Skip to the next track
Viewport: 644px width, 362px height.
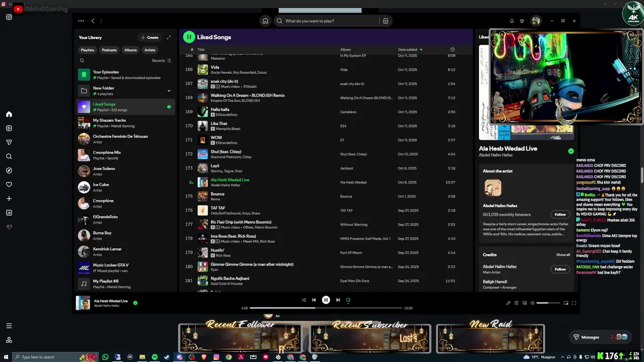tap(338, 300)
